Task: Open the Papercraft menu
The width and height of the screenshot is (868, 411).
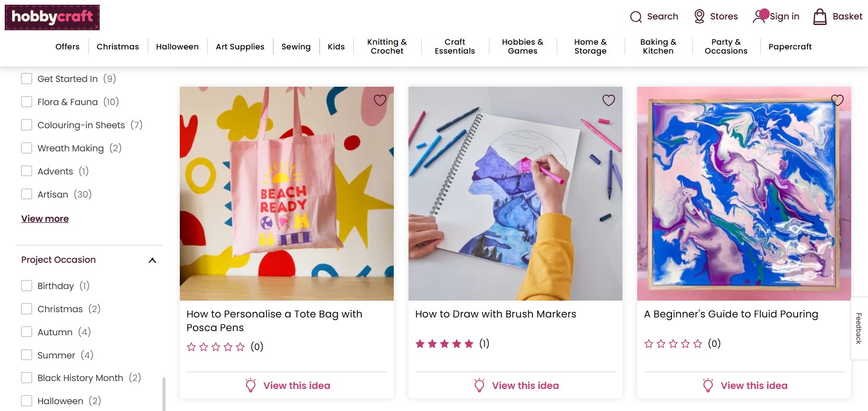Action: 790,47
